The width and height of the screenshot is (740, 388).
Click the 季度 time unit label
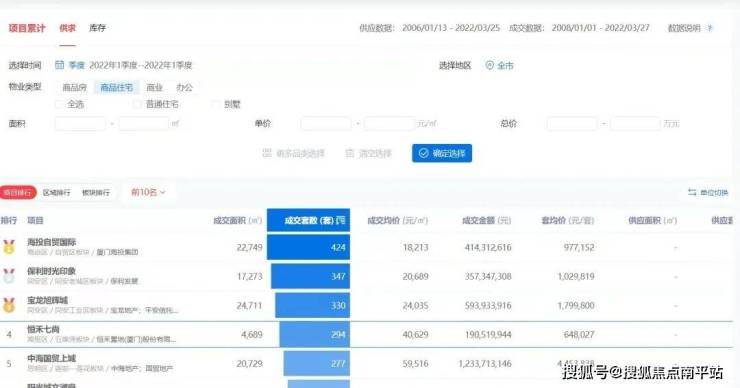click(76, 65)
